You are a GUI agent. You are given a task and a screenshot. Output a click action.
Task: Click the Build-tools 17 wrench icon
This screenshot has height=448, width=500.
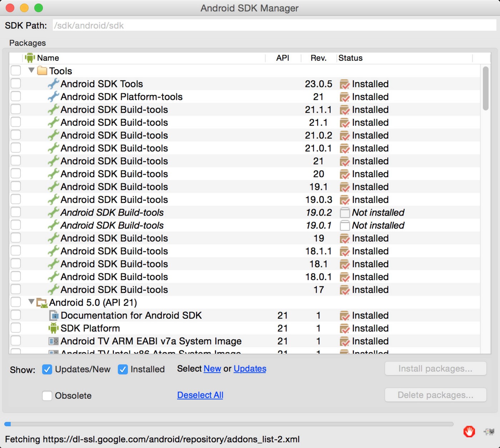click(53, 290)
